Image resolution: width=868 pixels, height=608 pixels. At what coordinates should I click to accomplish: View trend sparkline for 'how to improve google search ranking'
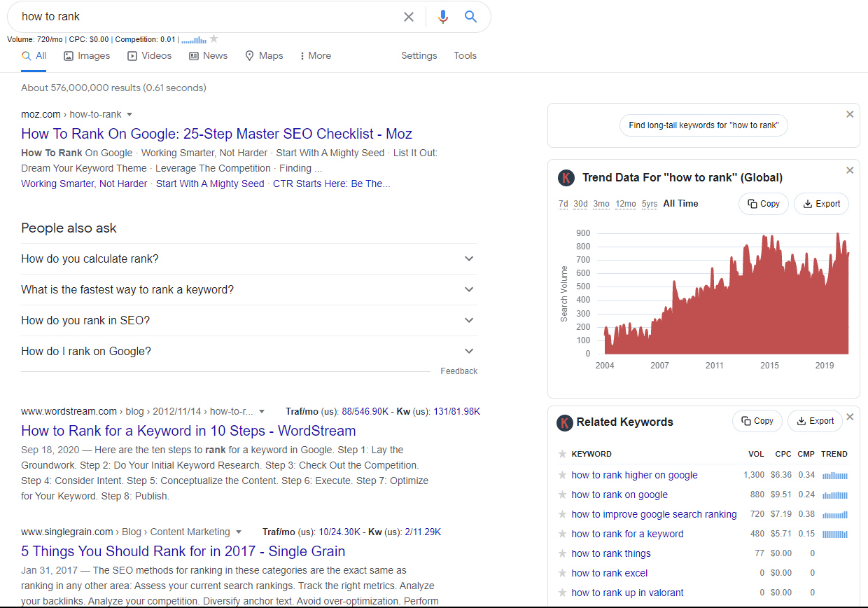[835, 514]
